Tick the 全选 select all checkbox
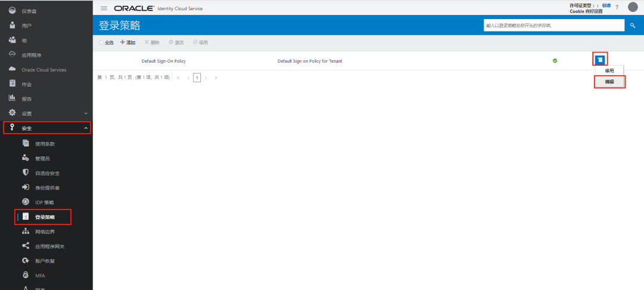 click(101, 43)
